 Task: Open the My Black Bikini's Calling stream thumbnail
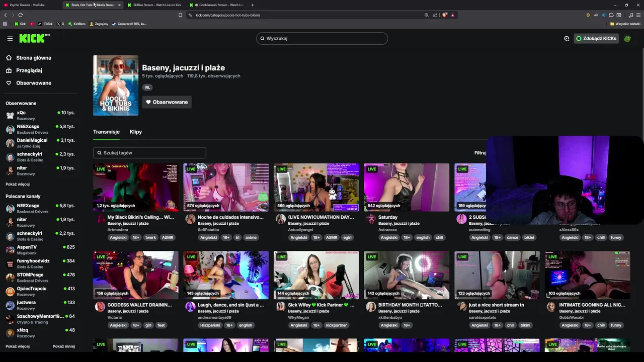135,187
